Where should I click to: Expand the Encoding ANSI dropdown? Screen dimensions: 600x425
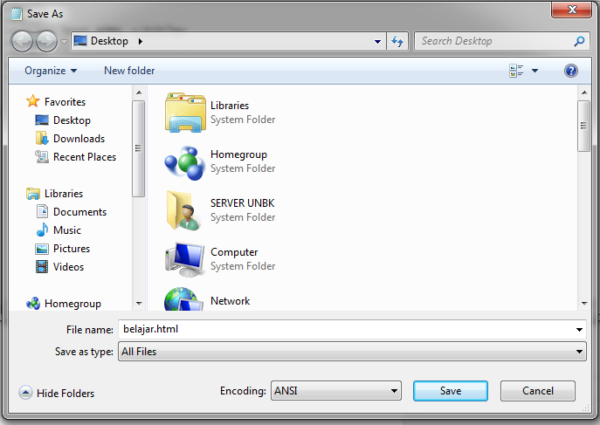tap(336, 391)
